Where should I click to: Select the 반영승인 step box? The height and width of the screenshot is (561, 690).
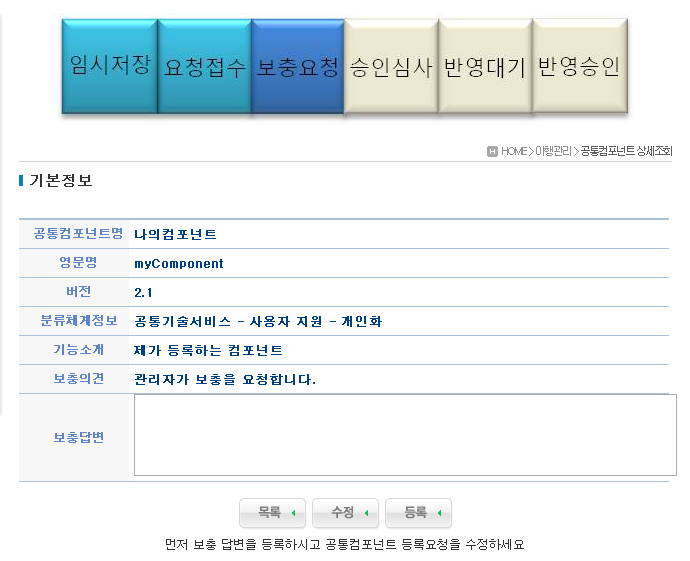tap(579, 66)
